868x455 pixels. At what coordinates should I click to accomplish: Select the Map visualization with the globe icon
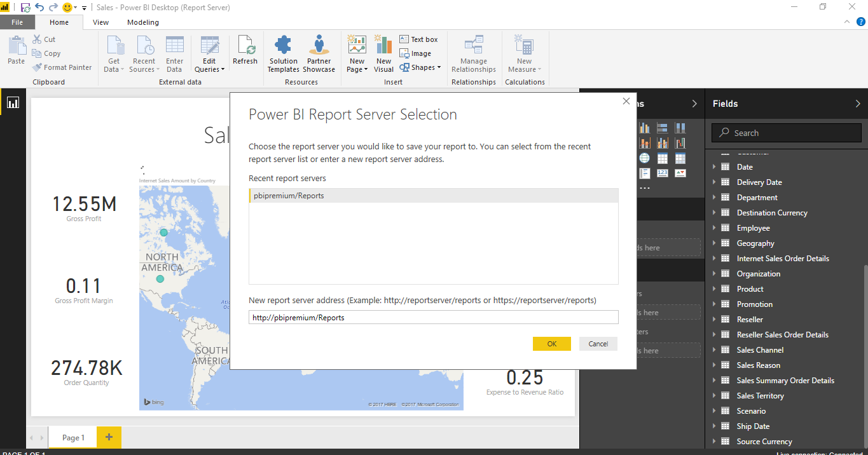(x=645, y=158)
